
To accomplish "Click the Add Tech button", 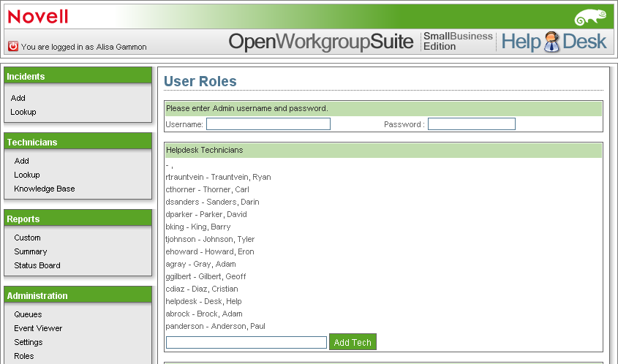I will click(x=353, y=342).
